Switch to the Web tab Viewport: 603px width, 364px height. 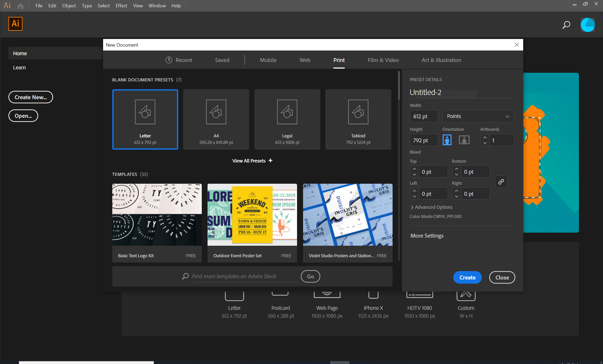tap(305, 60)
